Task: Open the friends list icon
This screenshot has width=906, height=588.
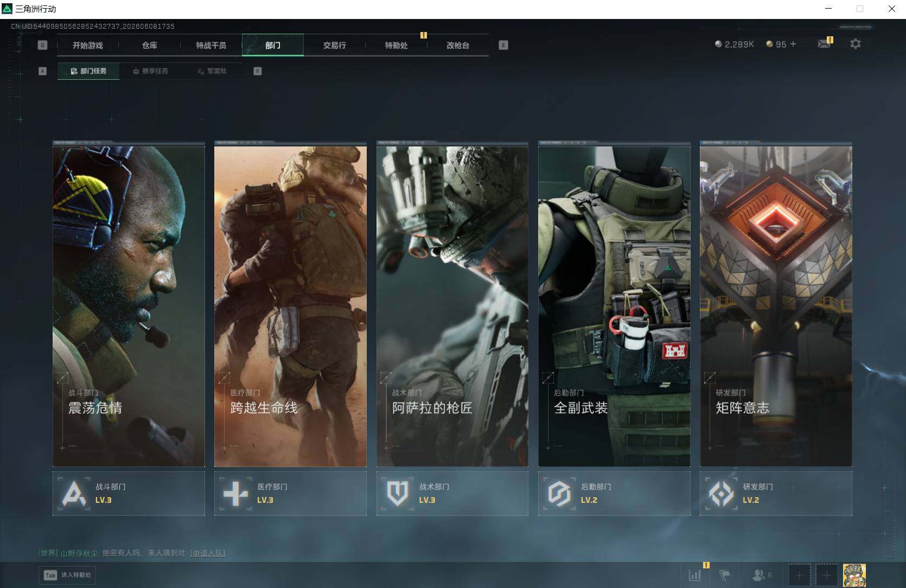Action: tap(758, 575)
